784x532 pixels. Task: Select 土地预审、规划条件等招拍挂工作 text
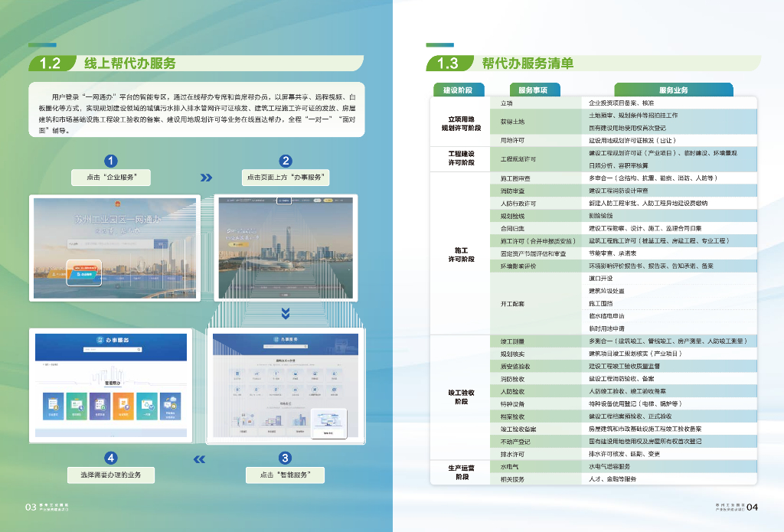click(633, 116)
